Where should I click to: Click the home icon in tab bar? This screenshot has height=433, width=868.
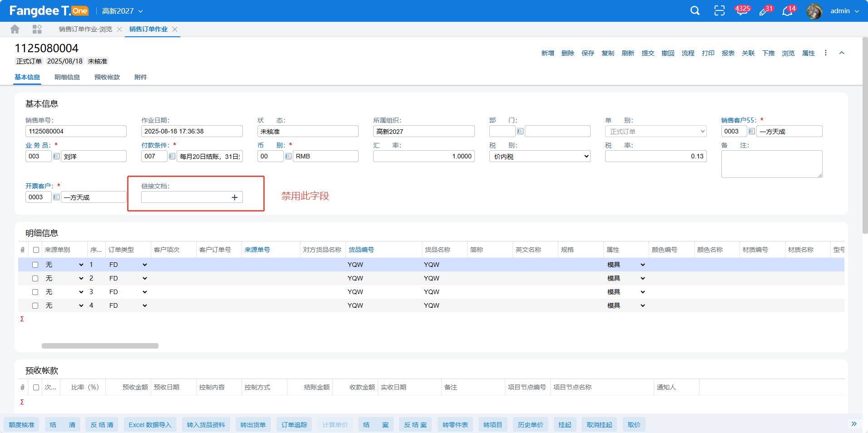point(15,30)
